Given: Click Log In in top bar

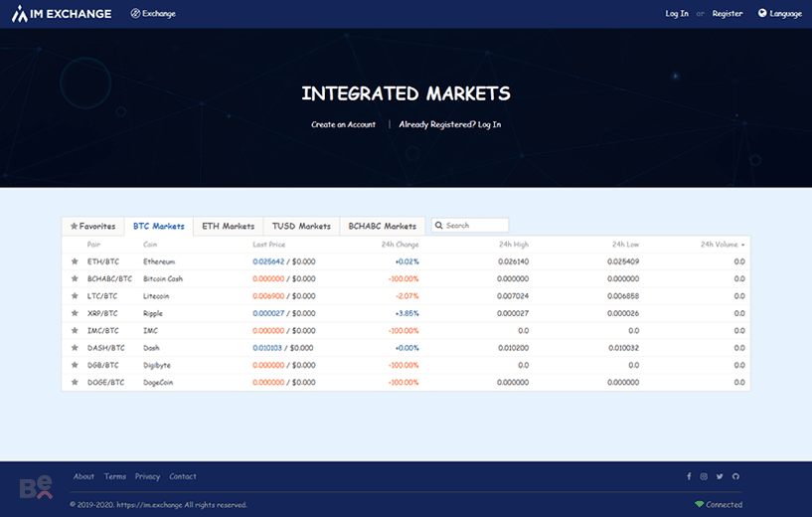Looking at the screenshot, I should click(677, 14).
